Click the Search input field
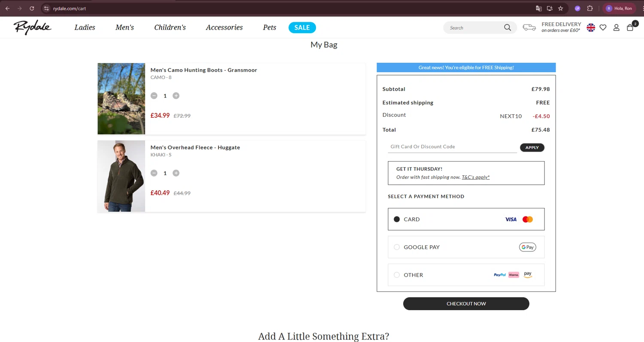Image resolution: width=644 pixels, height=342 pixels. pos(474,27)
